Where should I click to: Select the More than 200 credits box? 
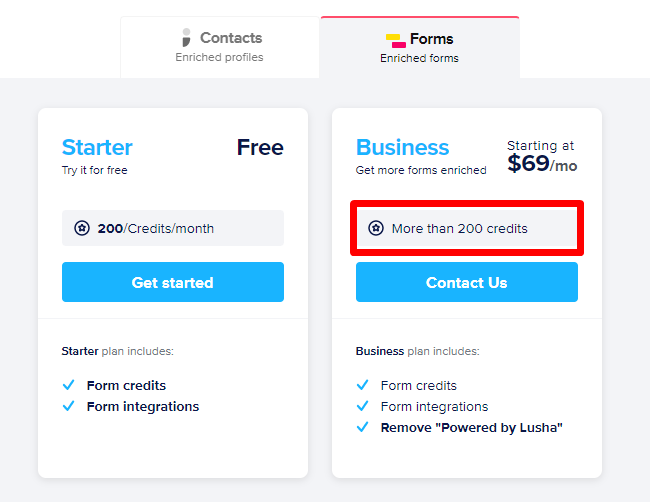467,228
